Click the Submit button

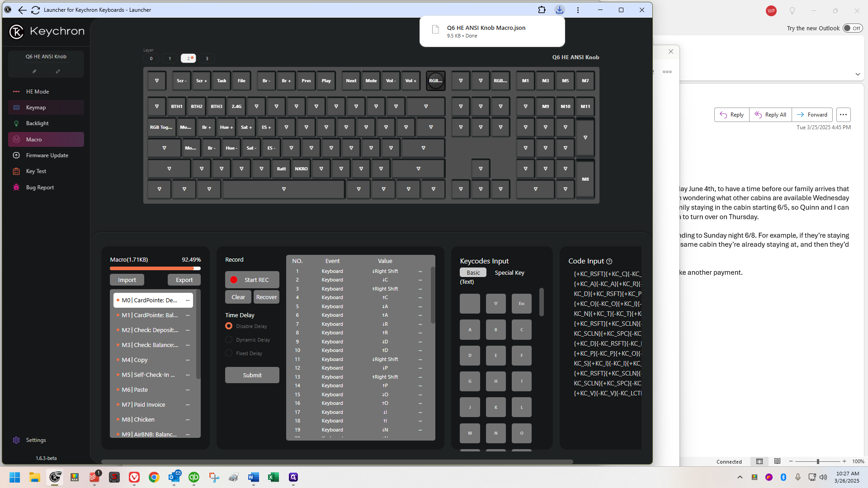point(252,375)
